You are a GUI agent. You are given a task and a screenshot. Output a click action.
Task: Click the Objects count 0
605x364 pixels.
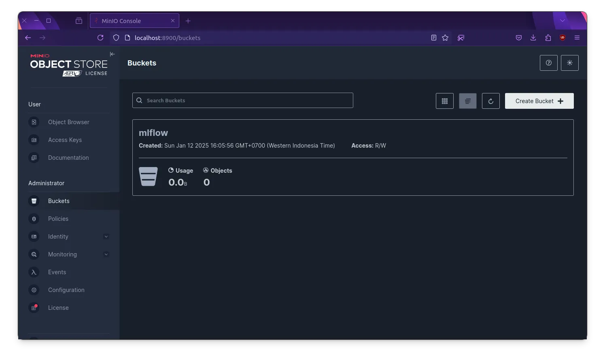[x=207, y=182]
